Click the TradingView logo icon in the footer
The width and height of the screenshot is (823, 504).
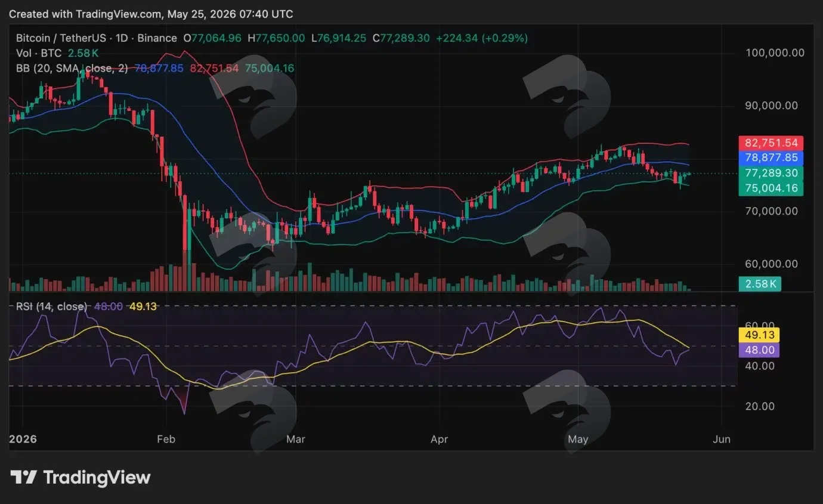point(23,477)
